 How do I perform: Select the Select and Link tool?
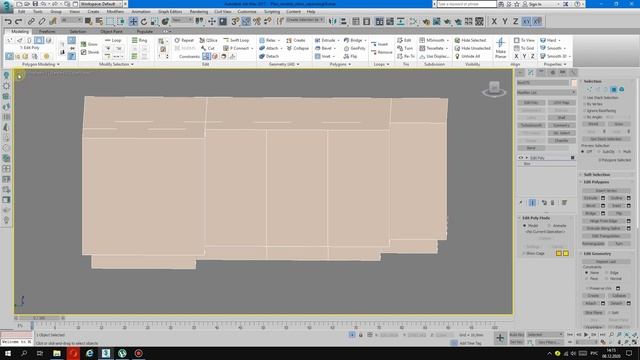coord(31,21)
